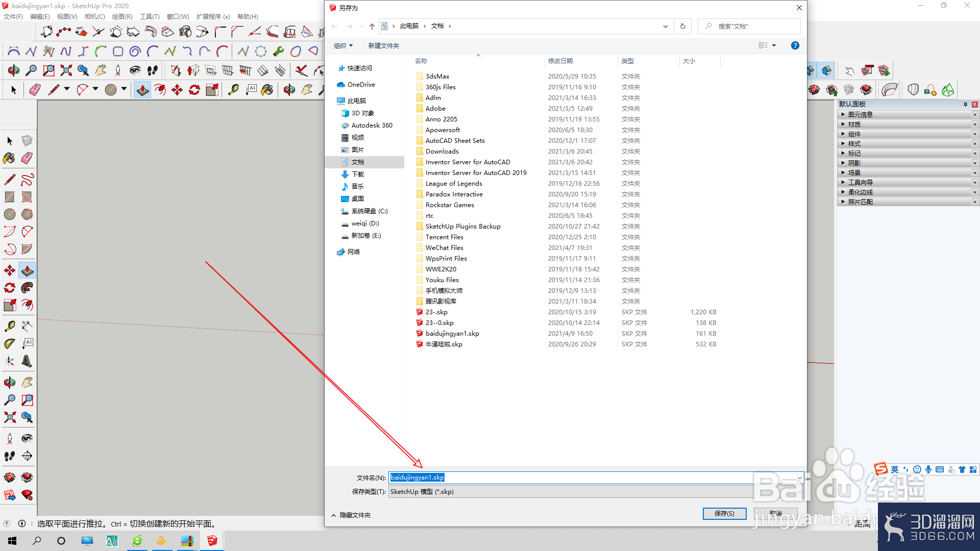The height and width of the screenshot is (551, 980).
Task: Select SketchUp Plugins Backup folder
Action: point(463,226)
